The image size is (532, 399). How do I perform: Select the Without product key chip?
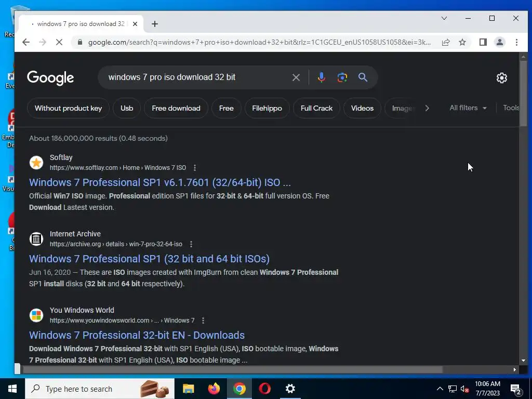click(x=68, y=108)
